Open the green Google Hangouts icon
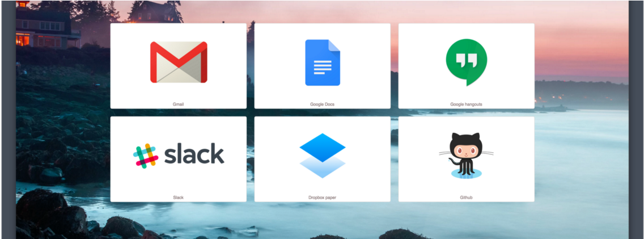This screenshot has width=644, height=239. coord(467,62)
